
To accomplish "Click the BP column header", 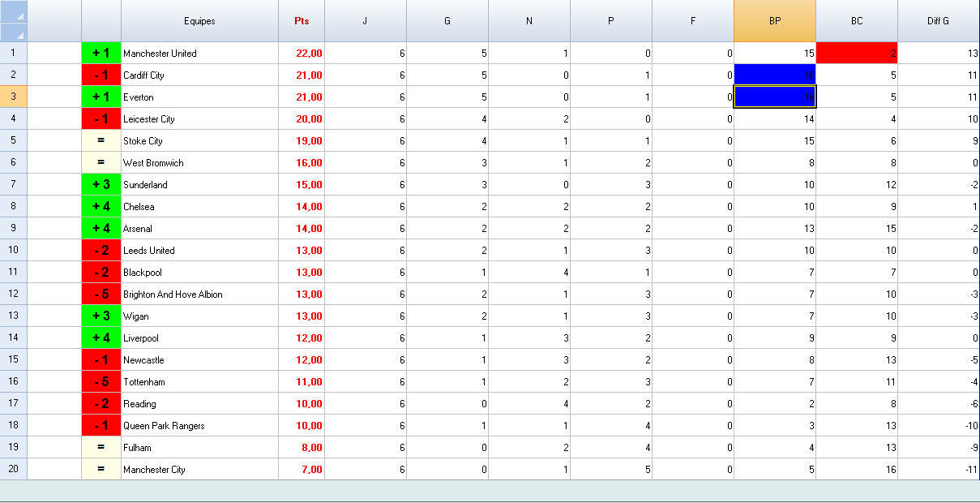I will pos(775,21).
